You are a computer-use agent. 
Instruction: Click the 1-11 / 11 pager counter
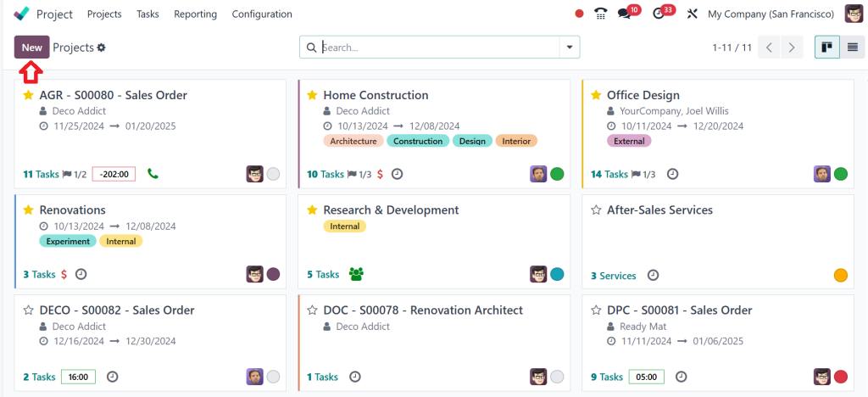[732, 48]
